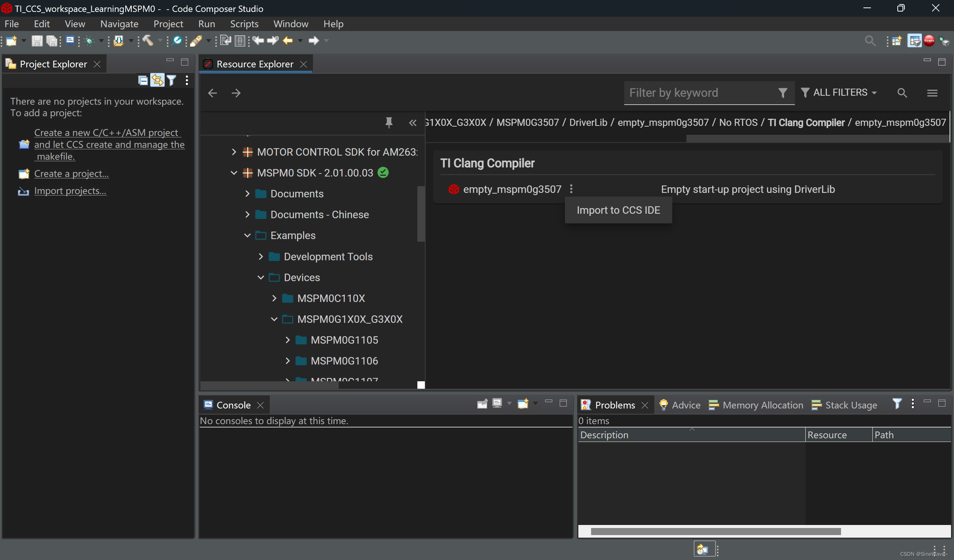Image resolution: width=954 pixels, height=560 pixels.
Task: Collapse the tree pane with the double-chevron icon
Action: click(x=413, y=122)
